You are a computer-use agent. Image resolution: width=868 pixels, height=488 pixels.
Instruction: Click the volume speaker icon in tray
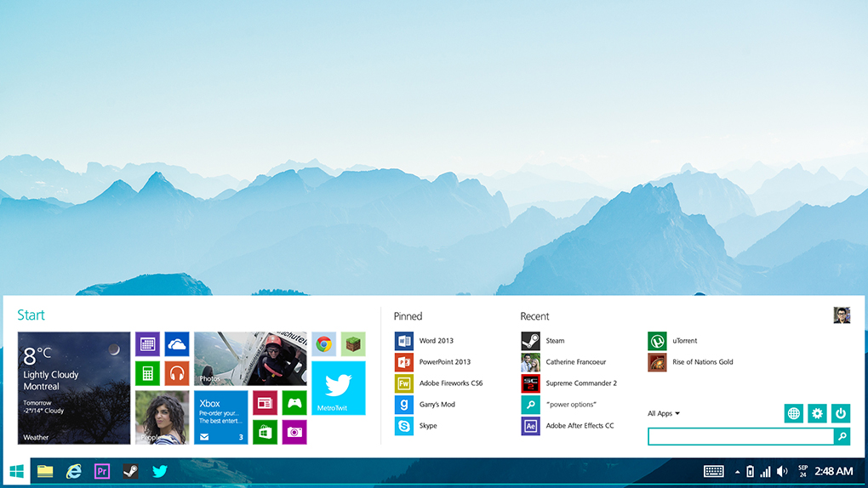point(782,472)
